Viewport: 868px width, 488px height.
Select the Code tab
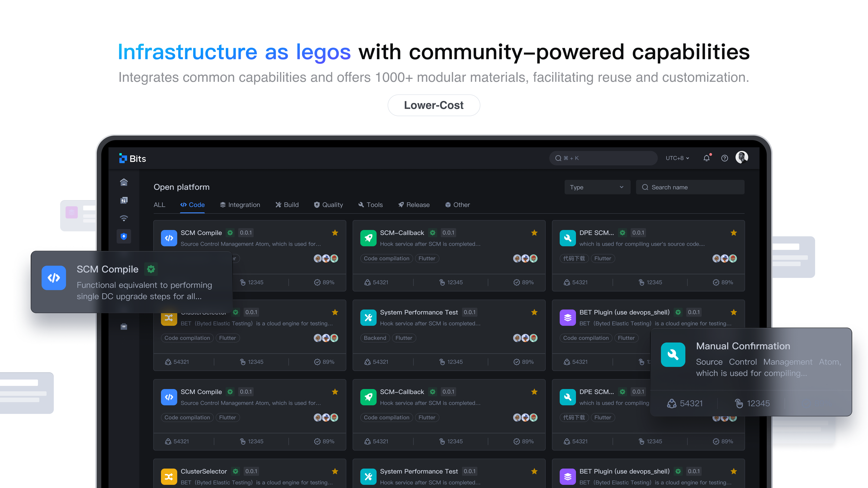coord(192,205)
